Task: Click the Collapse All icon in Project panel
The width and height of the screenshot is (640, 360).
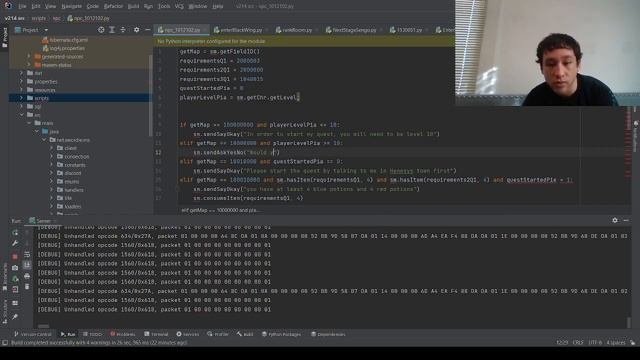Action: click(x=123, y=30)
